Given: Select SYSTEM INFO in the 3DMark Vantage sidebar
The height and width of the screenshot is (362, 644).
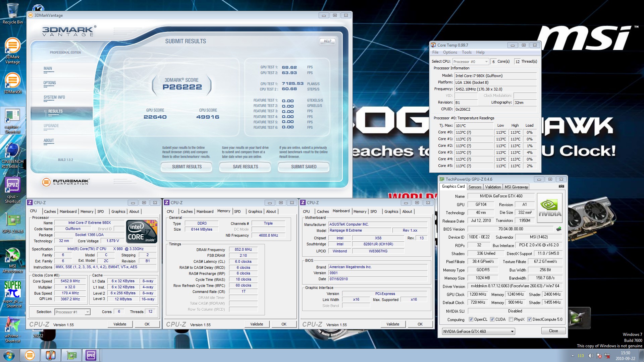Looking at the screenshot, I should click(x=54, y=97).
